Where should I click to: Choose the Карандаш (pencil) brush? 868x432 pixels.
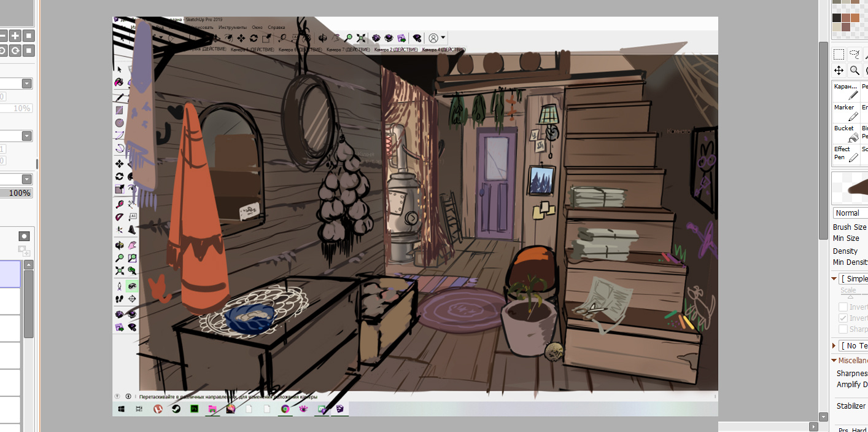(x=847, y=91)
